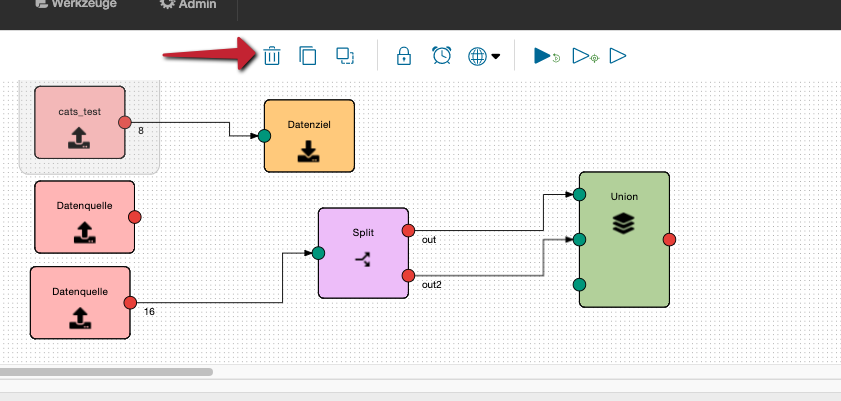
Task: Click the horizontal scrollbar below canvas
Action: [x=106, y=371]
